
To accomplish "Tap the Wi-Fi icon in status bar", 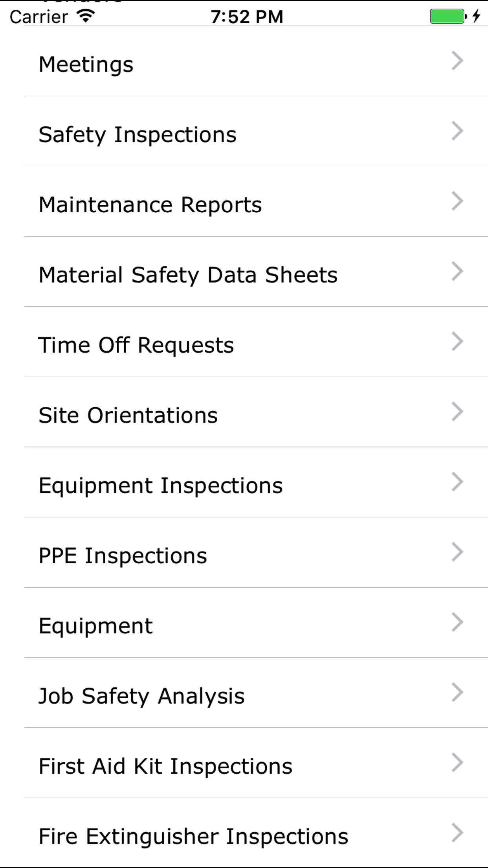I will 86,16.
